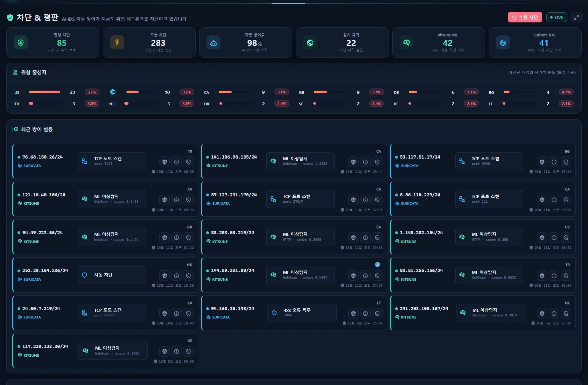This screenshot has width=588, height=385.
Task: Click shield-search icon for 8.56.114.229/24
Action: pyautogui.click(x=542, y=200)
